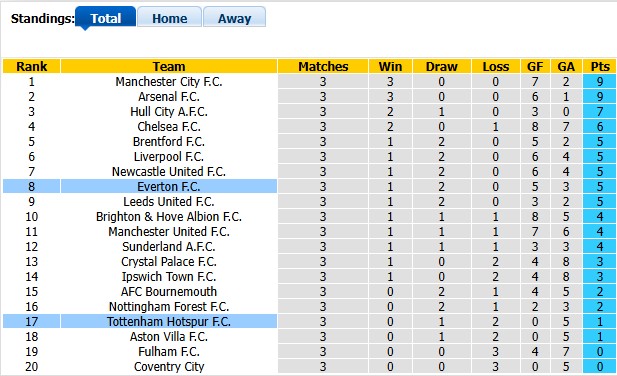Click the Draw column header
The width and height of the screenshot is (617, 376).
click(x=442, y=66)
